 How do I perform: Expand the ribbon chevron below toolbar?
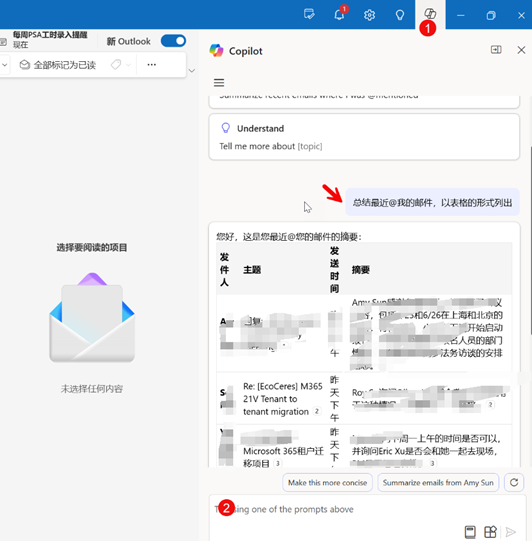[x=192, y=71]
